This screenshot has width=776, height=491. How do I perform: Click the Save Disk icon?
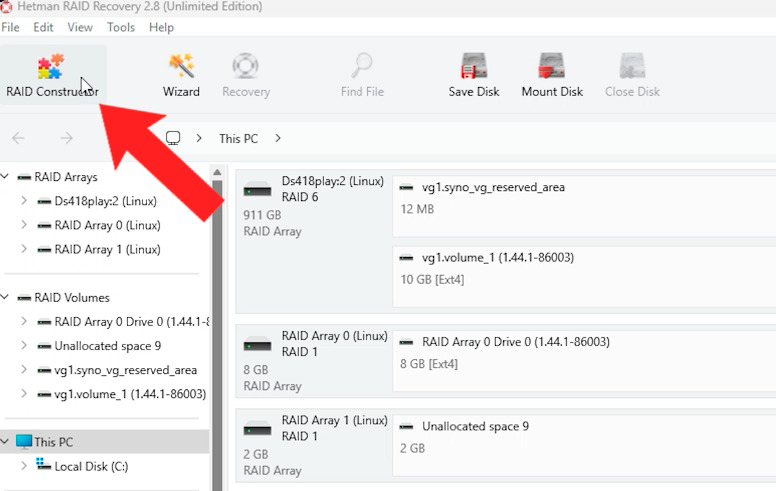(x=474, y=65)
